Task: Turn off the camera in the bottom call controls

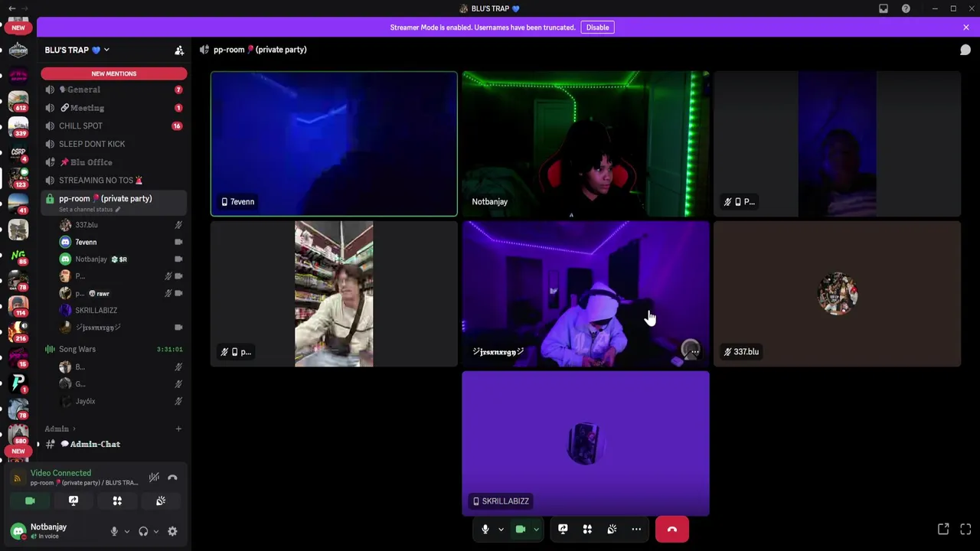Action: tap(521, 529)
